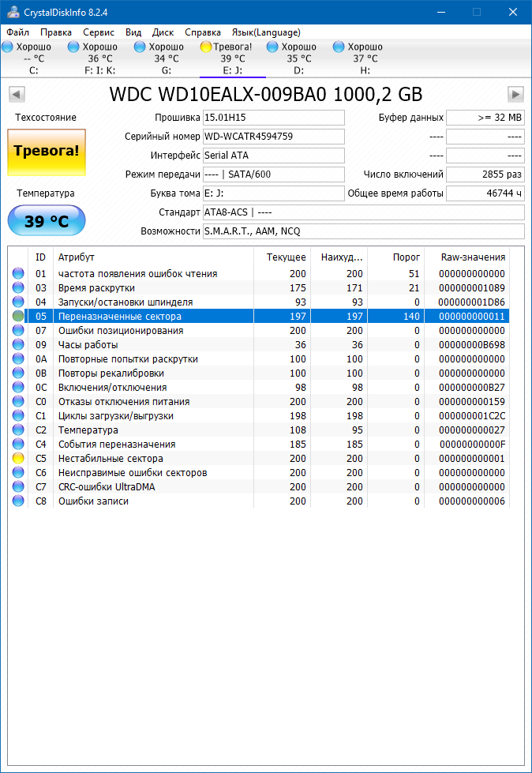
Task: Select the CRC-ошибки UltraDMA attribute text
Action: click(107, 487)
